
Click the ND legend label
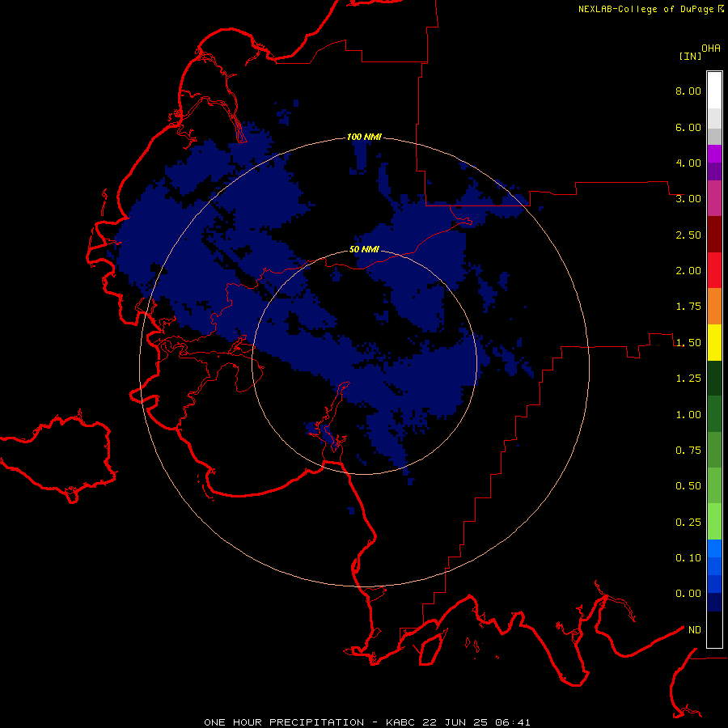[695, 630]
